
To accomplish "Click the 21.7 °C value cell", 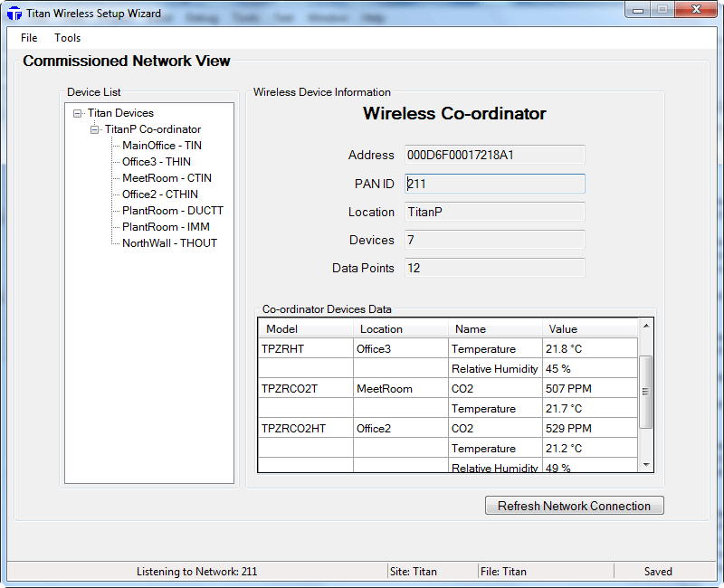I will 590,409.
